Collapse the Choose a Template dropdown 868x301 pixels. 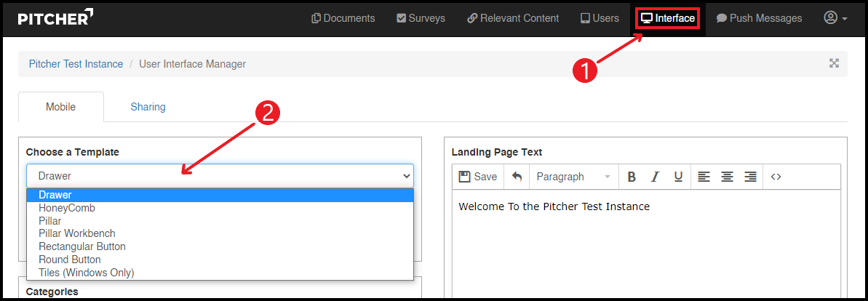tap(220, 176)
